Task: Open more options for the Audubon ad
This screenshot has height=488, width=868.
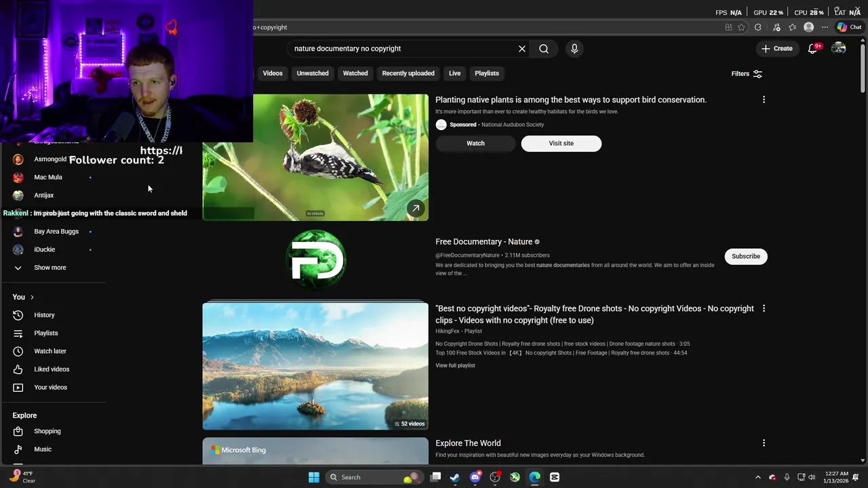Action: (764, 100)
